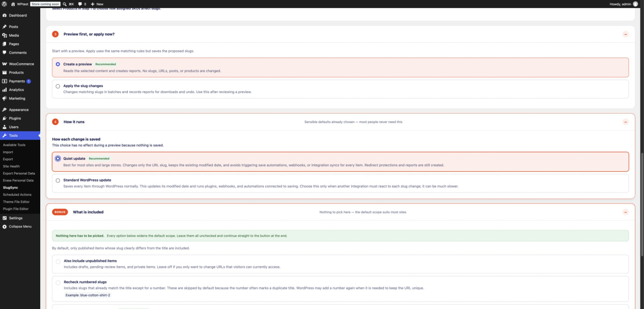Viewport: 644px width, 309px height.
Task: Click the Appearance paintbrush icon
Action: tap(5, 110)
